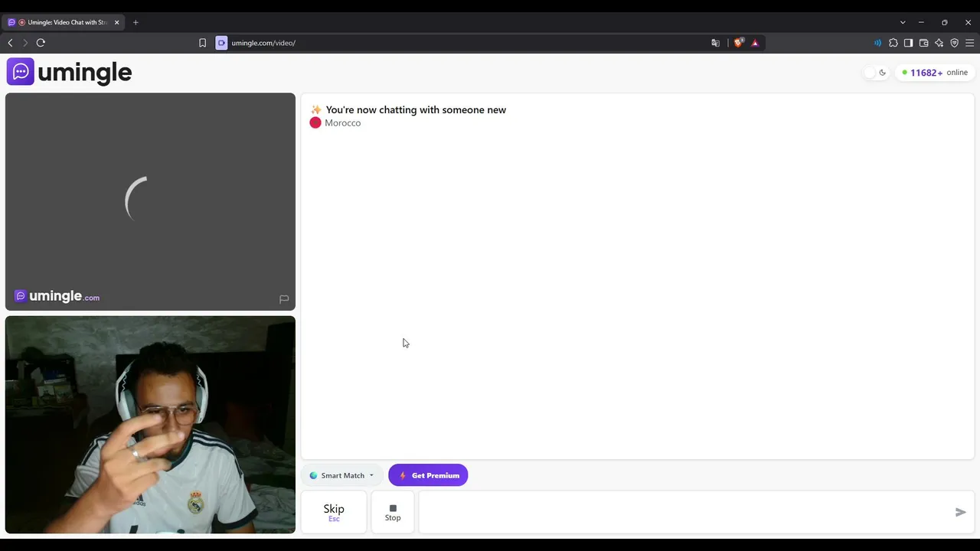Open the Extensions puzzle icon
The image size is (980, 551).
click(893, 43)
